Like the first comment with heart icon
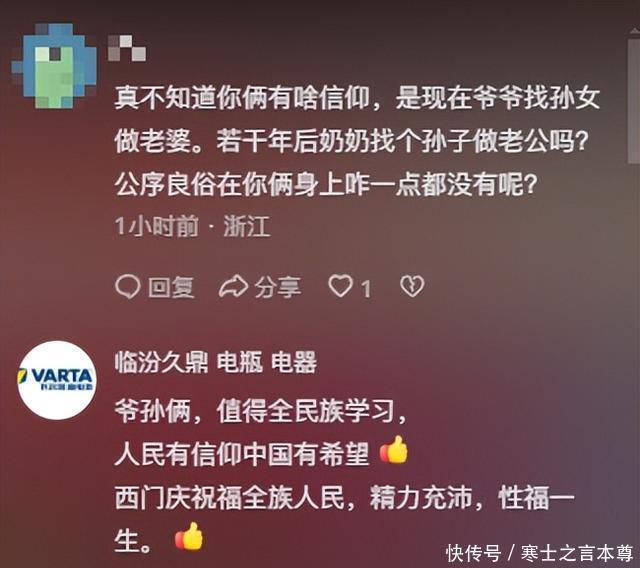Viewport: 640px width, 568px height. (341, 286)
